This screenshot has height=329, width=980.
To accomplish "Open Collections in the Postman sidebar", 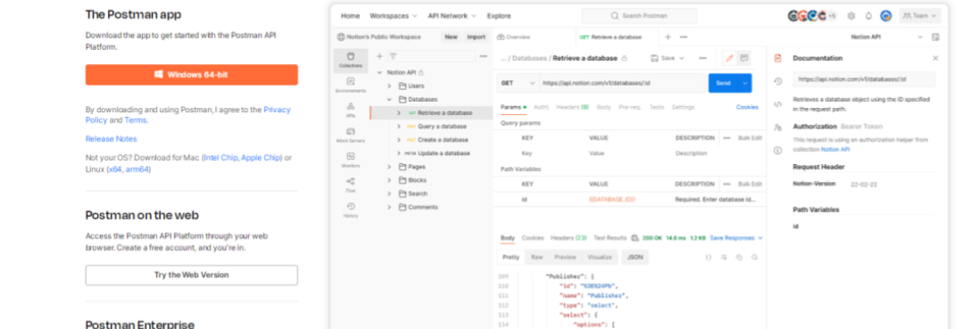I will (x=351, y=61).
